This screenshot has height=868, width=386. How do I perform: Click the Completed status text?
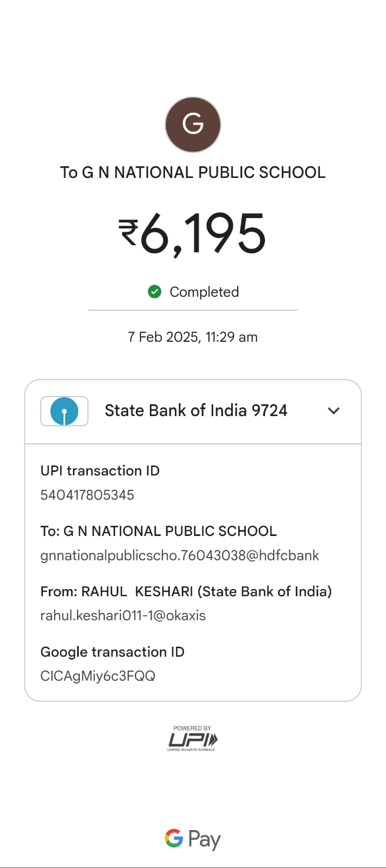coord(204,292)
